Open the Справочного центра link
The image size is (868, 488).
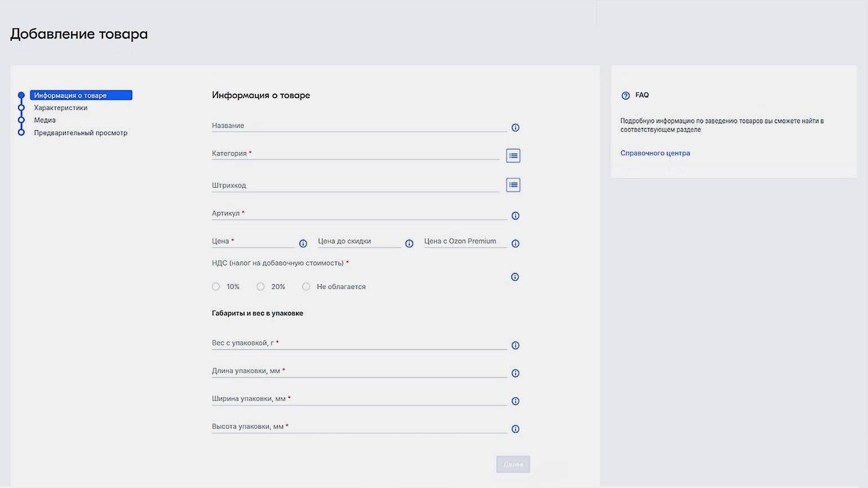[655, 153]
